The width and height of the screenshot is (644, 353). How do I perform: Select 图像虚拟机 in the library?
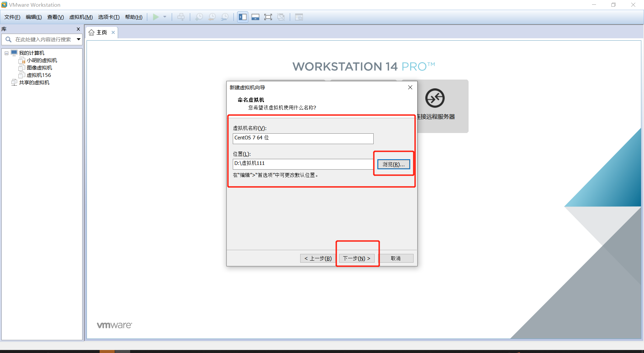(39, 68)
